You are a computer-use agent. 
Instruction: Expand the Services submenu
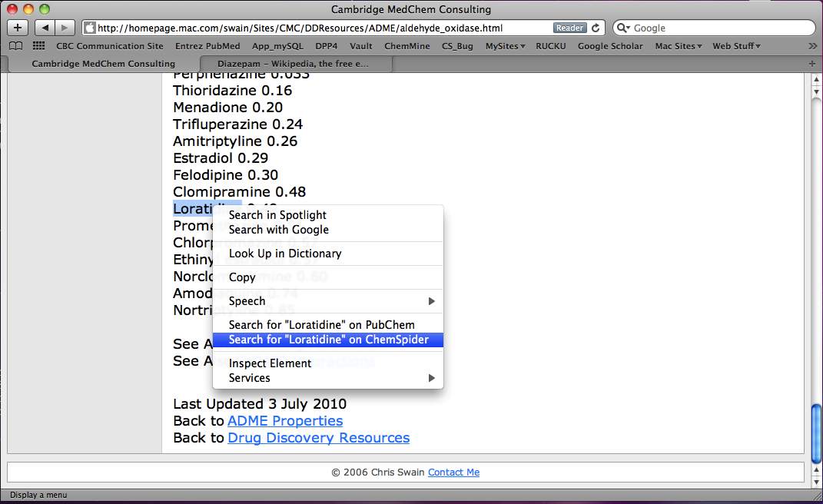(328, 378)
